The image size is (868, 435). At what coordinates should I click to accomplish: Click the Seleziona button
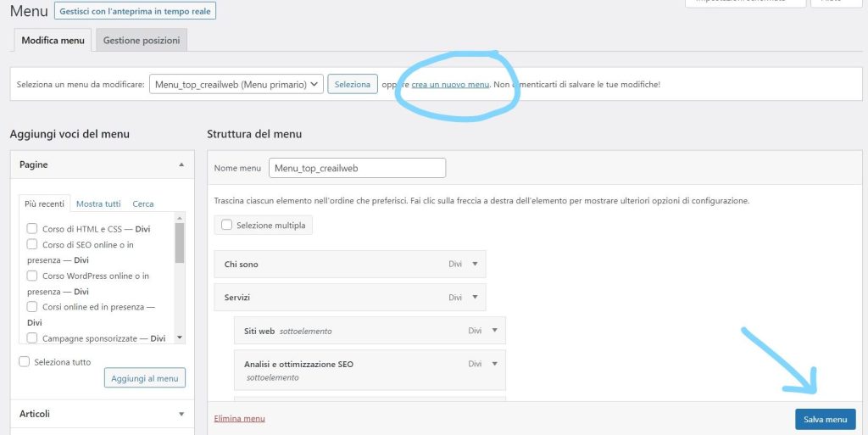tap(353, 85)
